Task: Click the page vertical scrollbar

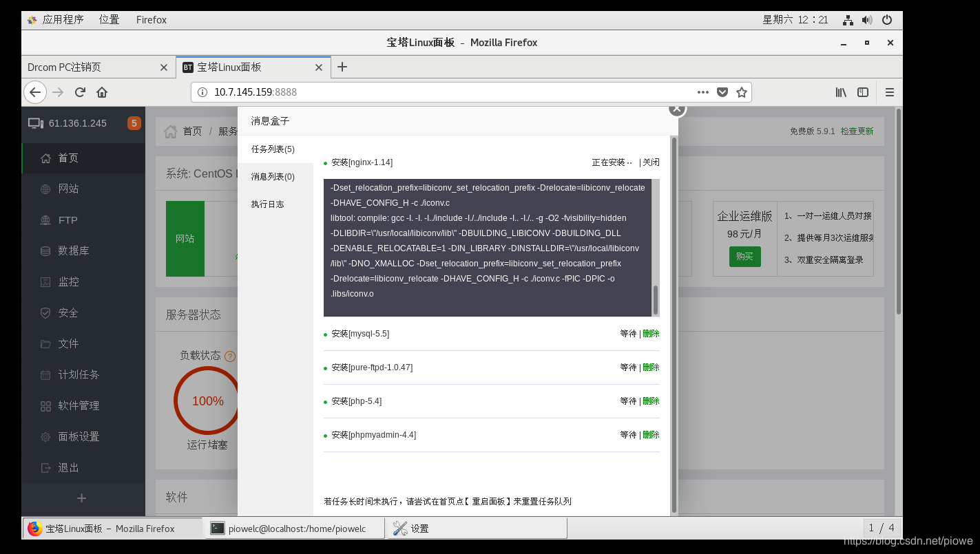Action: pos(899,211)
